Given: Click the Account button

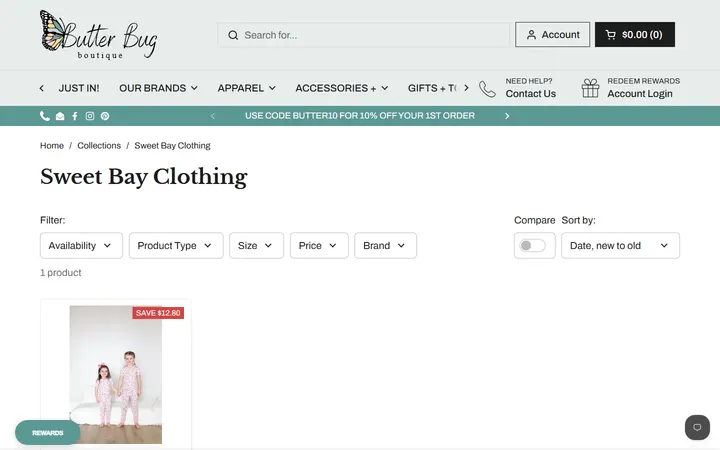Looking at the screenshot, I should click(x=552, y=34).
